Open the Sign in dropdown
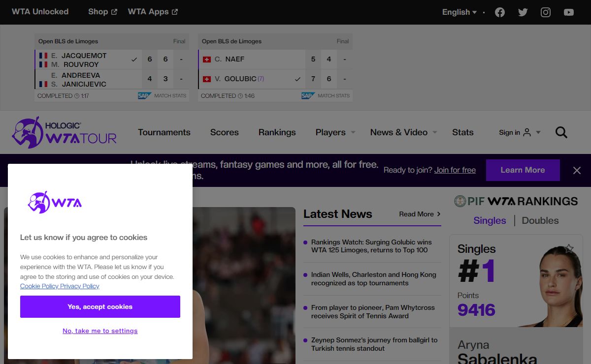 pos(520,132)
